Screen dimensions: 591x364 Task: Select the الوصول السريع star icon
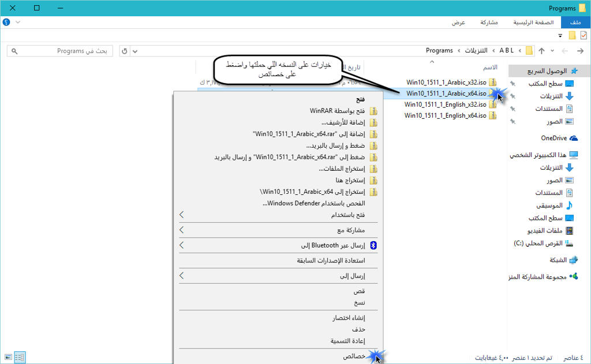tap(574, 71)
